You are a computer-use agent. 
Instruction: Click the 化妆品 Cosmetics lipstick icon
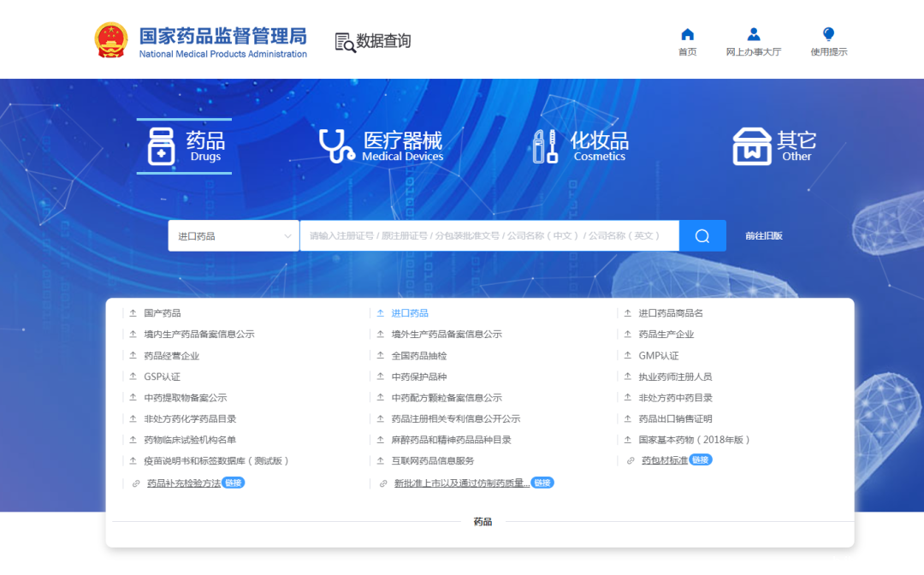545,145
